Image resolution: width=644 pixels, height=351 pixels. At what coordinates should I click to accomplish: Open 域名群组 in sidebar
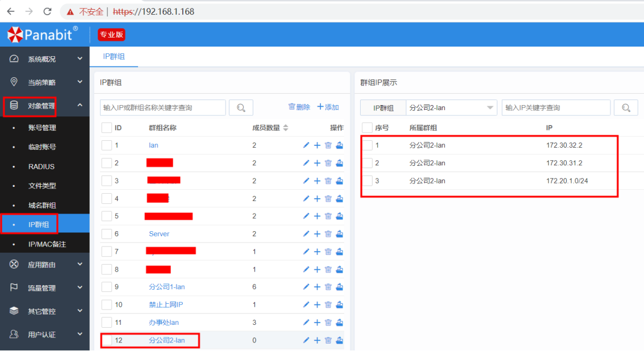[x=42, y=205]
